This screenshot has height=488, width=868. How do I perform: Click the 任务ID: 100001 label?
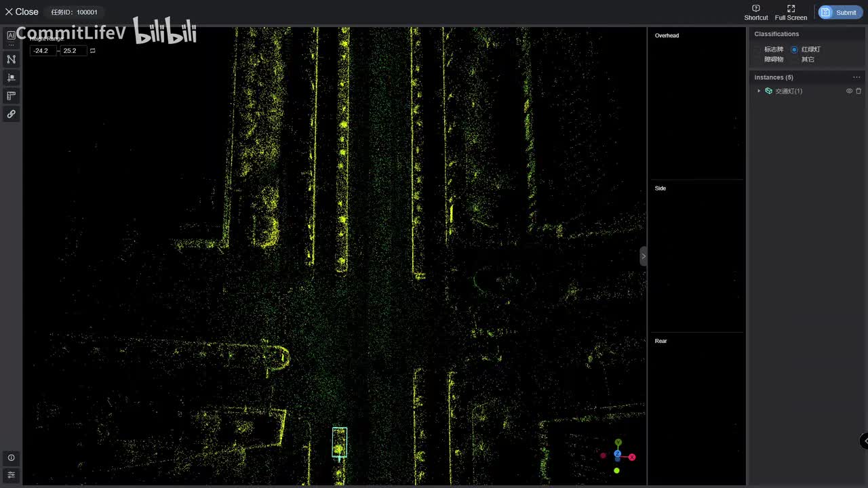pos(75,12)
